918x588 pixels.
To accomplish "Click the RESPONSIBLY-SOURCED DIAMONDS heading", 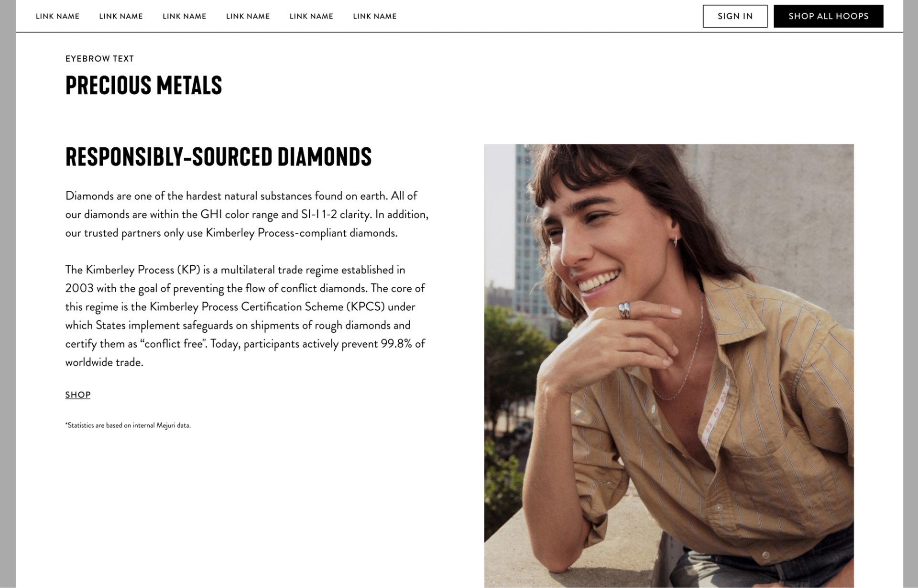I will [x=218, y=157].
